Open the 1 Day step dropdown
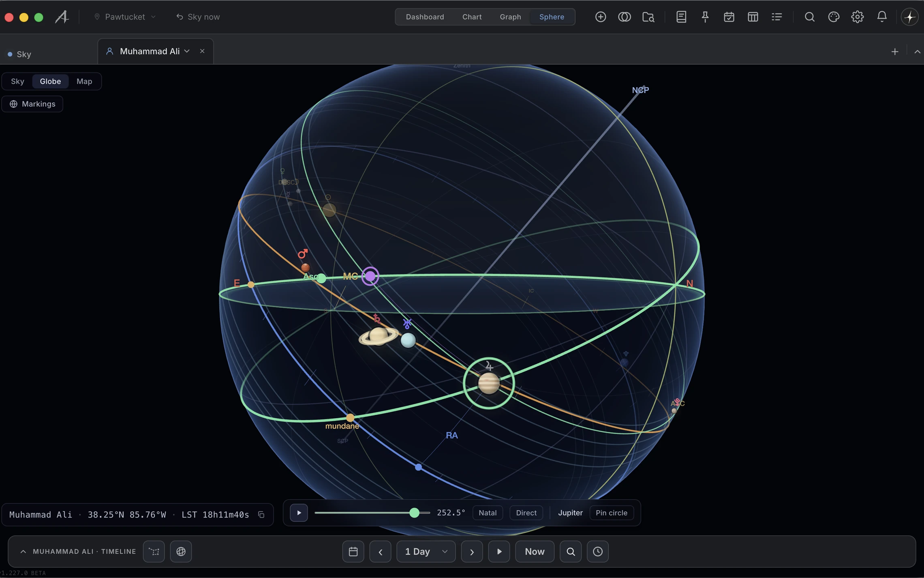924x578 pixels. pos(426,551)
